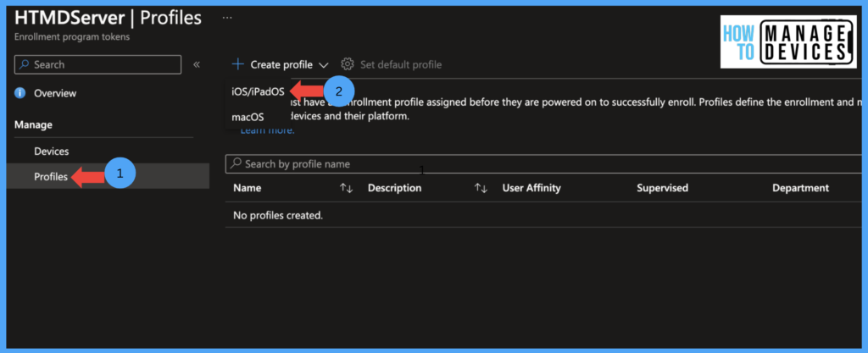
Task: Click the Set default profile gear icon
Action: click(347, 64)
